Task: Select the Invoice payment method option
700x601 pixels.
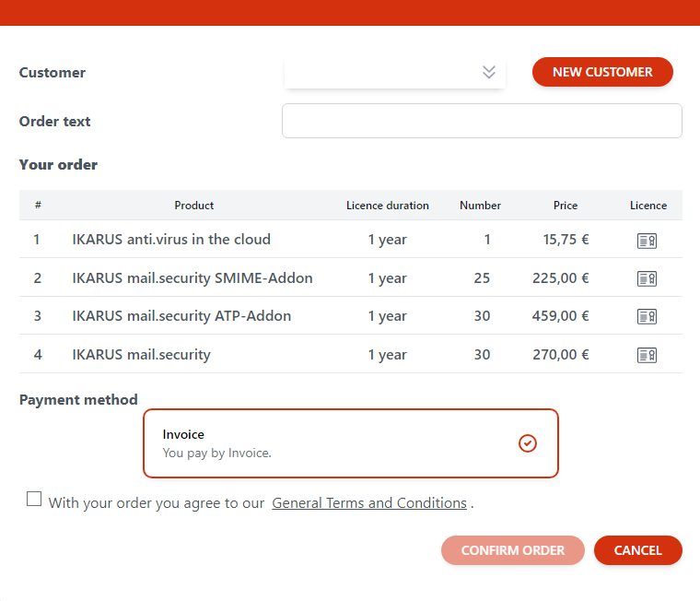Action: pyautogui.click(x=350, y=443)
